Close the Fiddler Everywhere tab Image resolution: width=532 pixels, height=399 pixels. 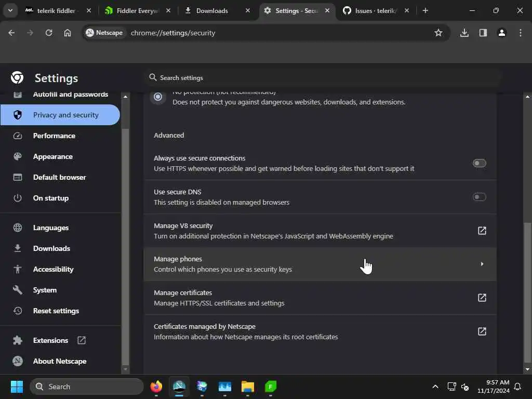[x=168, y=11]
